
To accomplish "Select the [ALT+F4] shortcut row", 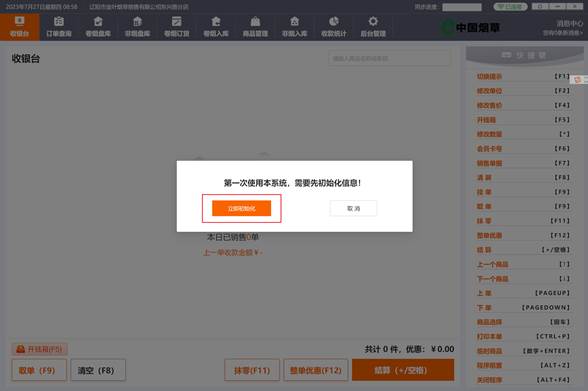I will tap(523, 380).
